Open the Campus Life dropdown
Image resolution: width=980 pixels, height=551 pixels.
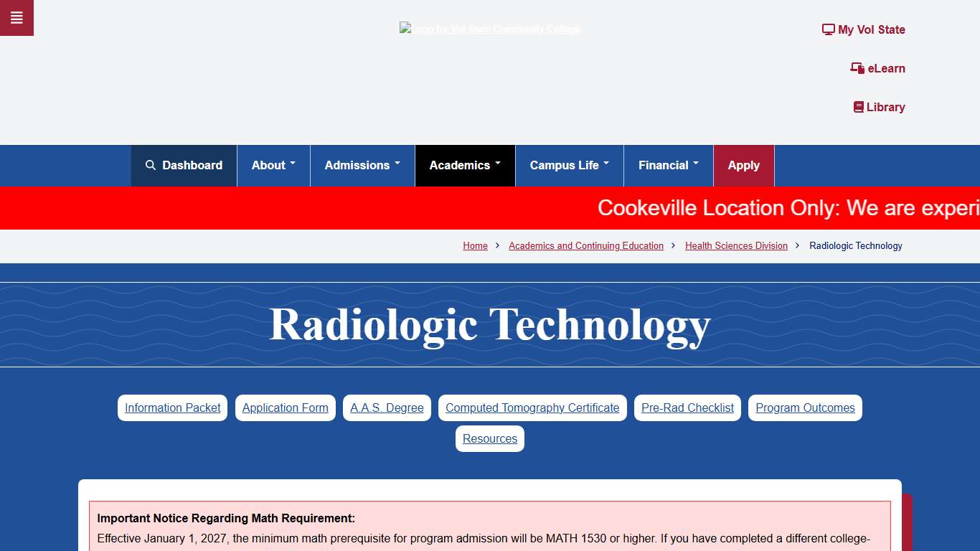569,165
